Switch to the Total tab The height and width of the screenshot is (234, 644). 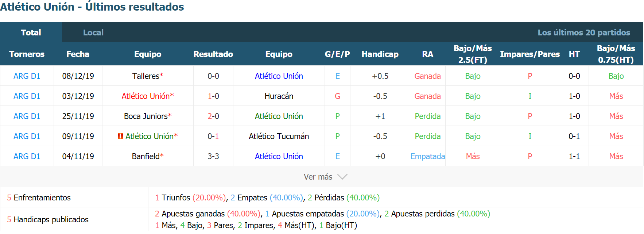pyautogui.click(x=31, y=32)
